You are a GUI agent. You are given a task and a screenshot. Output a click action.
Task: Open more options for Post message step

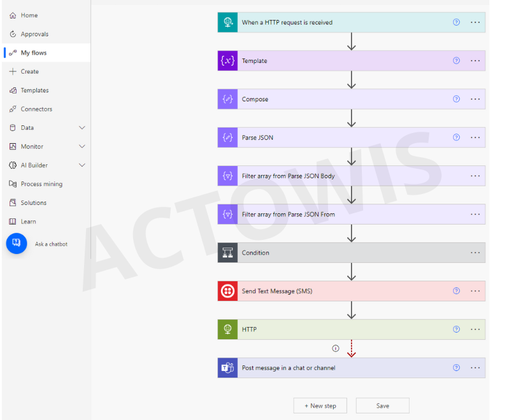click(x=475, y=368)
